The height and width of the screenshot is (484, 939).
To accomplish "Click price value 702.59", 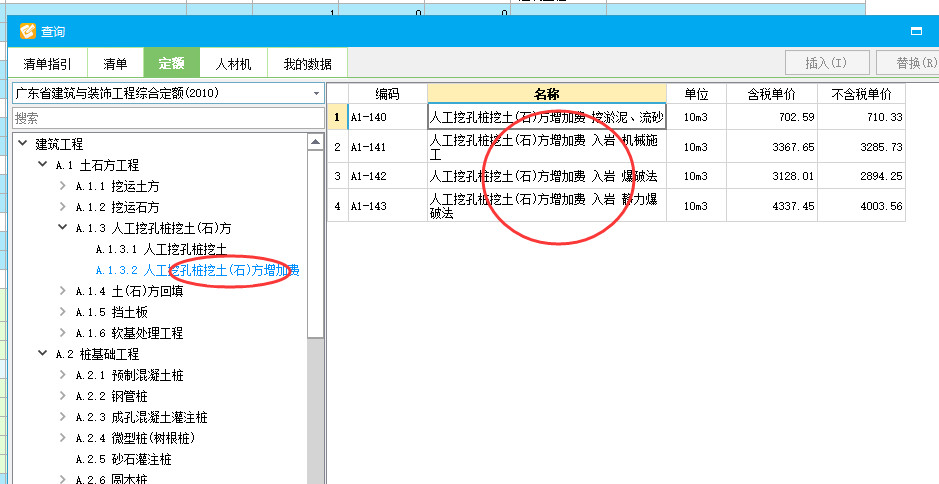I will pyautogui.click(x=796, y=117).
